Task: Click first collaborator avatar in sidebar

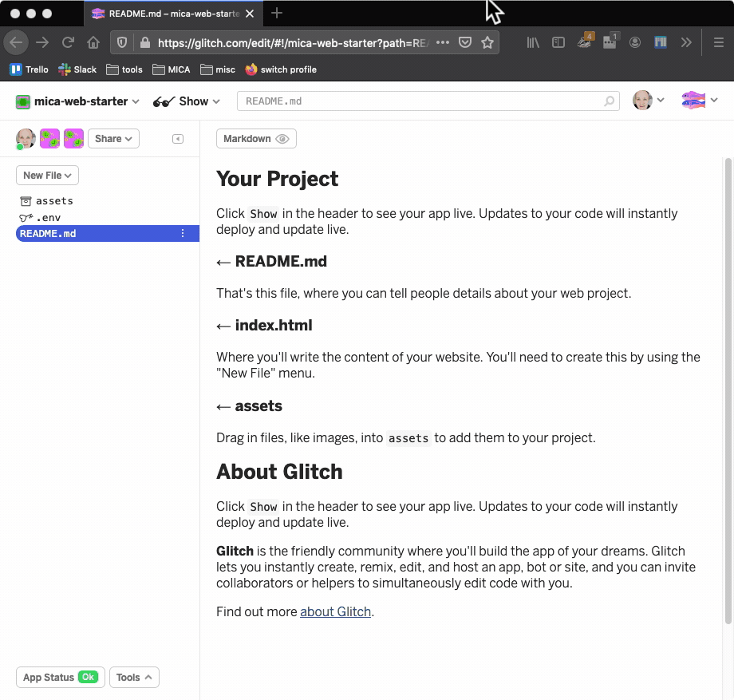Action: click(26, 139)
